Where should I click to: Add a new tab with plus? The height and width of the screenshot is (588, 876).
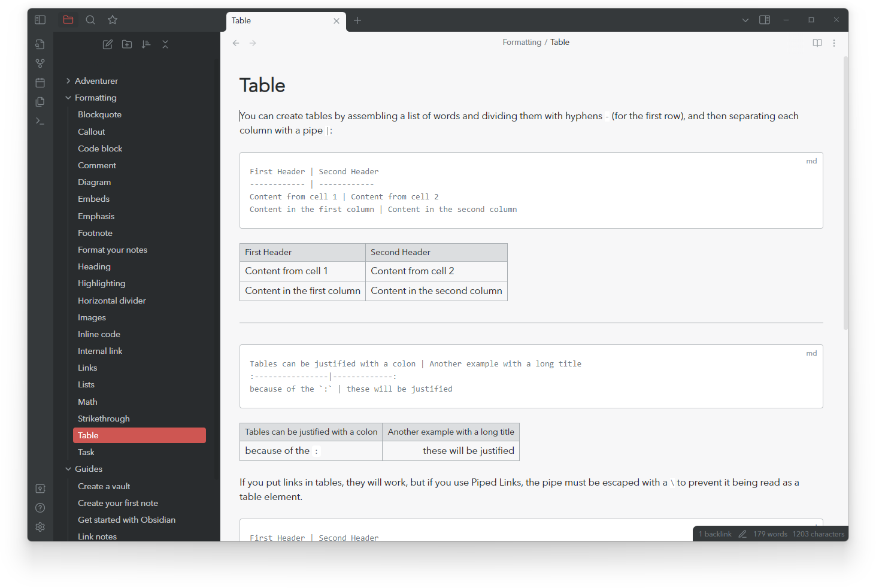point(357,20)
